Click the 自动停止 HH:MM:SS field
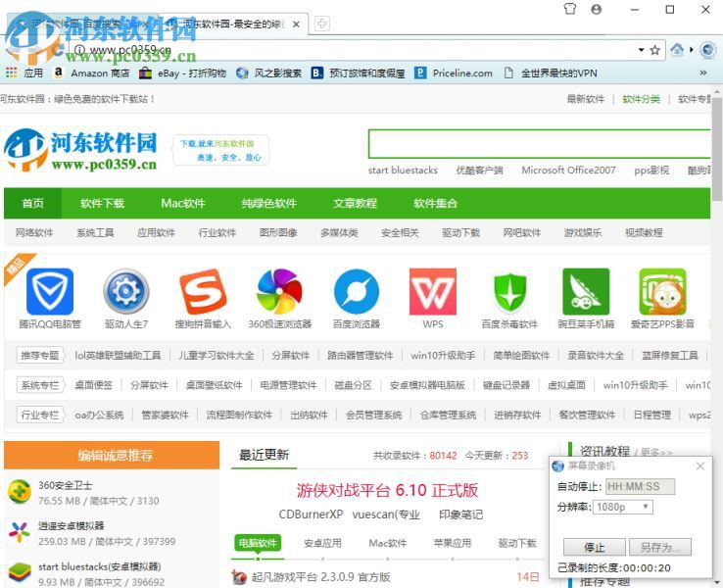The width and height of the screenshot is (723, 588). (640, 486)
